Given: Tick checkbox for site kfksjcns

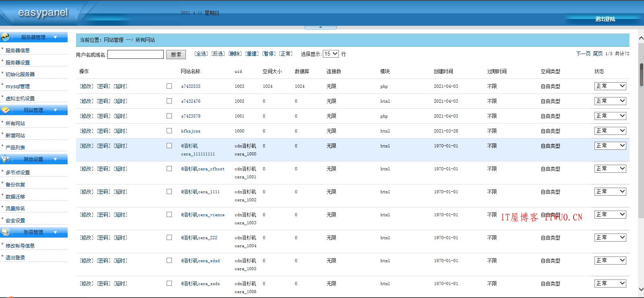Looking at the screenshot, I should click(x=169, y=130).
